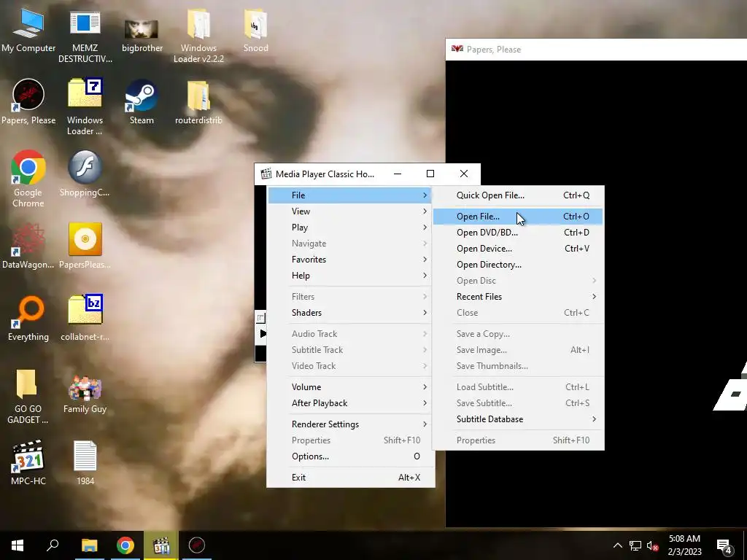Expand the Play submenu
This screenshot has width=747, height=560.
click(349, 227)
